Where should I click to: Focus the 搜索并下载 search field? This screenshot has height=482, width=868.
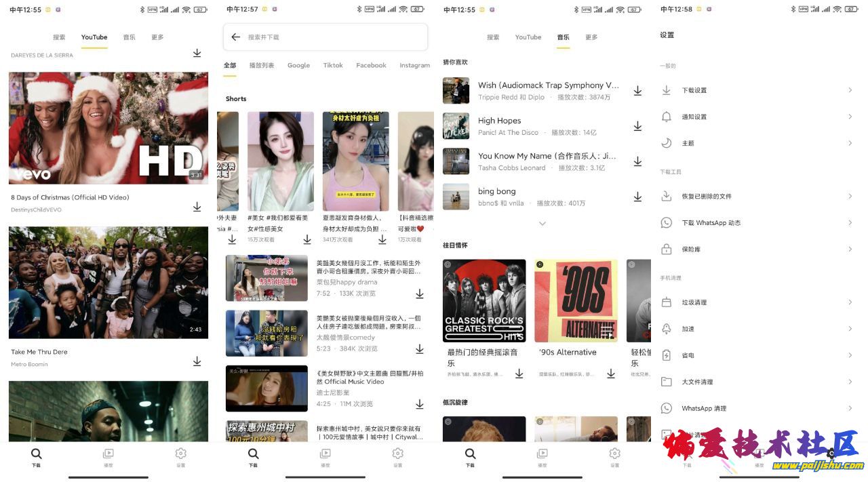(x=332, y=37)
